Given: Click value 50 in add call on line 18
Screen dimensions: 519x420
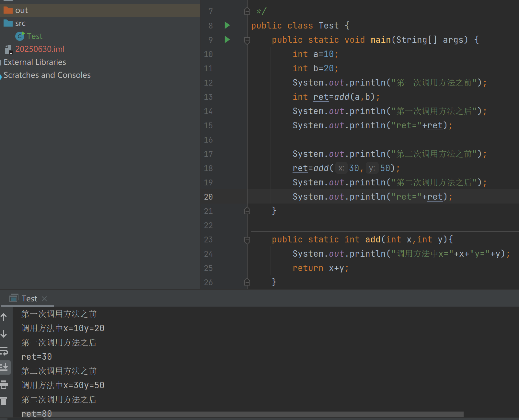Looking at the screenshot, I should (x=385, y=168).
